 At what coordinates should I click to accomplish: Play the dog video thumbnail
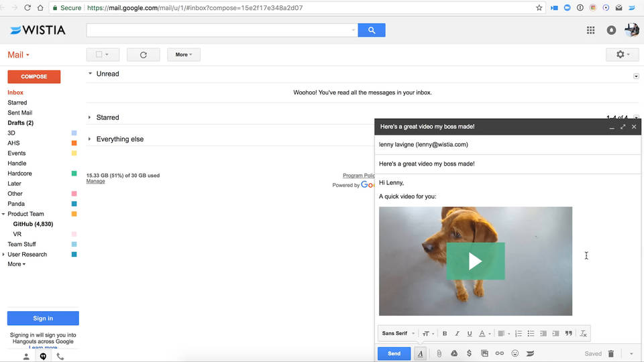click(x=475, y=261)
